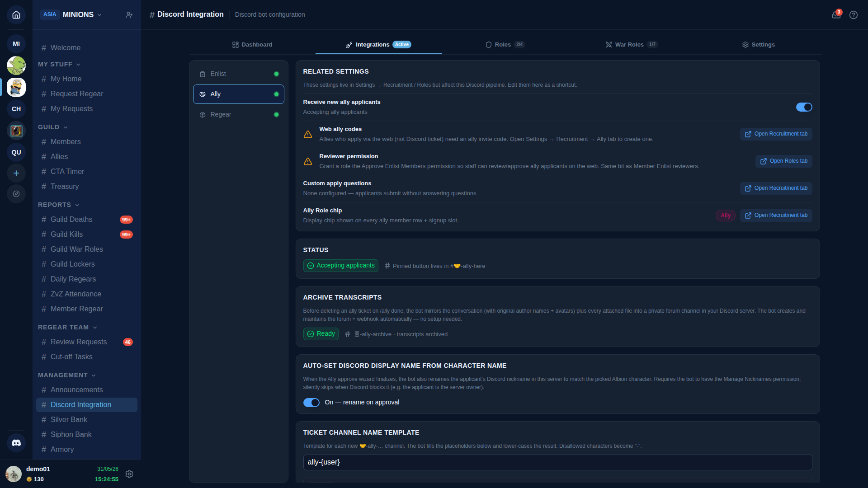
Task: Switch to the Roles tab
Action: click(505, 45)
